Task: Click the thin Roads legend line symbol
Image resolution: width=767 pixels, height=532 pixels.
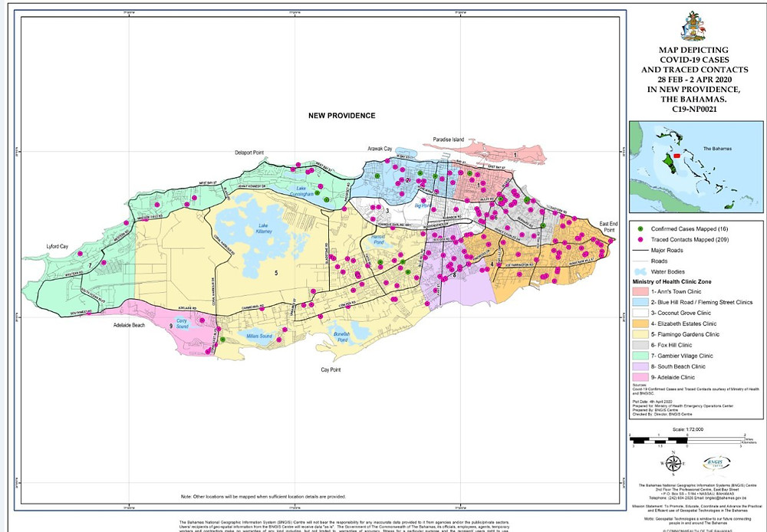Action: pyautogui.click(x=640, y=261)
